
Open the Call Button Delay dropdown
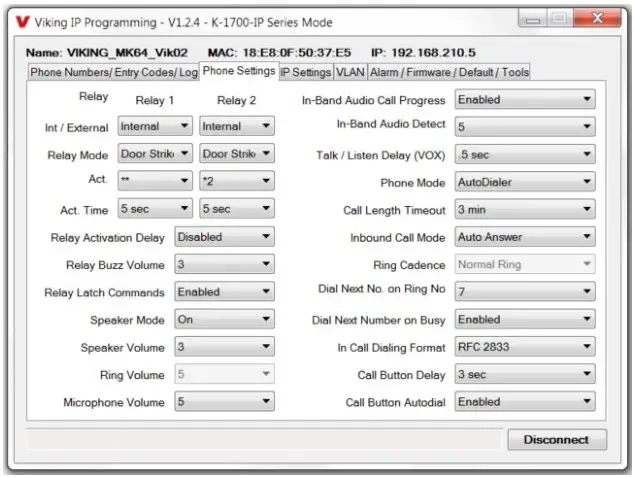click(525, 374)
